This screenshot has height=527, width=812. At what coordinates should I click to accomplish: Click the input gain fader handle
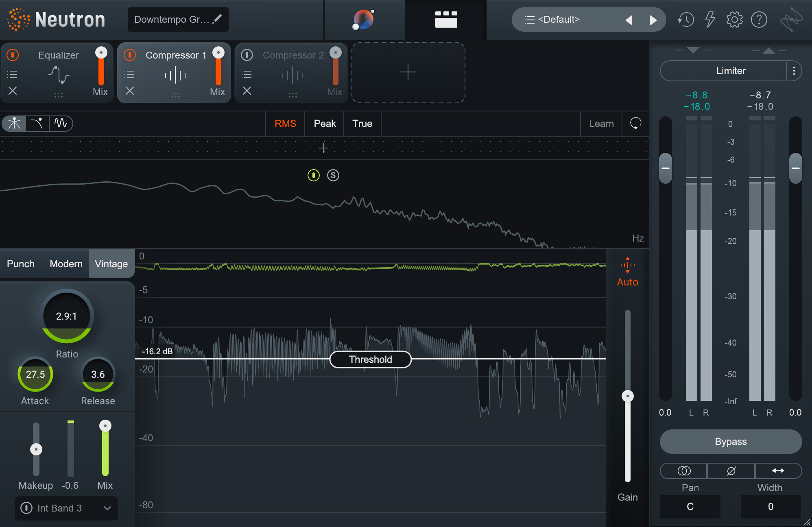666,168
